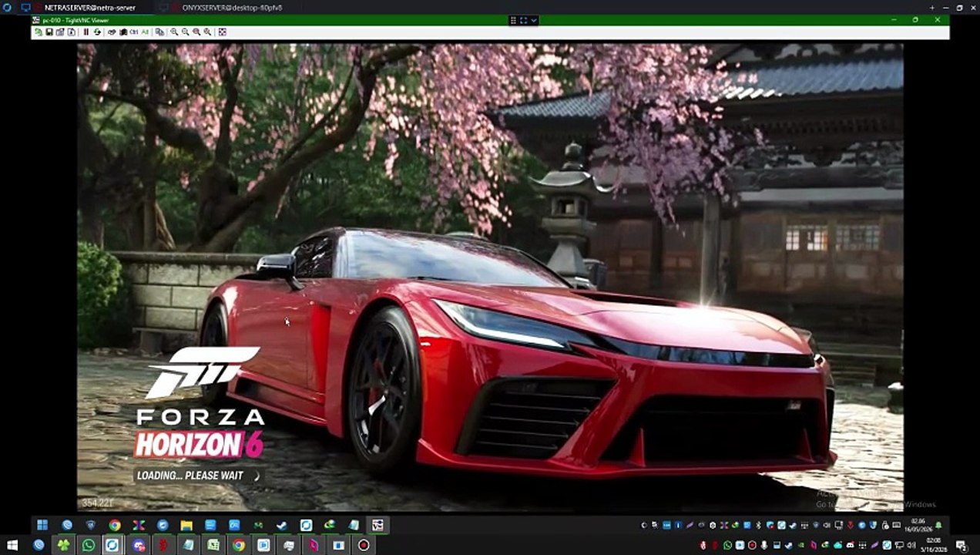The width and height of the screenshot is (980, 555).
Task: Open TightVNC Connection options icon
Action: click(x=60, y=32)
